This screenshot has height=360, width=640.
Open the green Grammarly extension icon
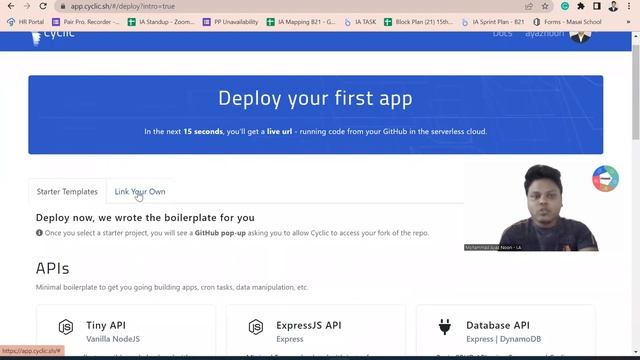coord(565,6)
